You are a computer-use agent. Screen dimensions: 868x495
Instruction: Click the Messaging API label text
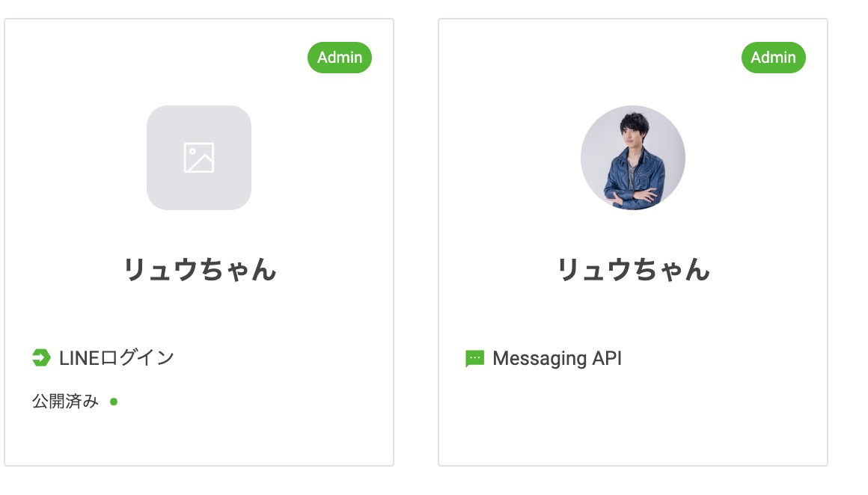(x=557, y=358)
